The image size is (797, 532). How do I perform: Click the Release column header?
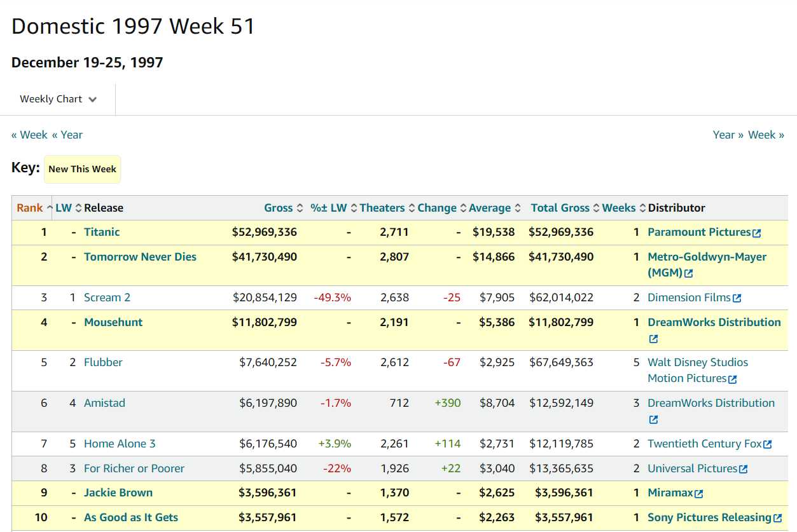pyautogui.click(x=104, y=208)
